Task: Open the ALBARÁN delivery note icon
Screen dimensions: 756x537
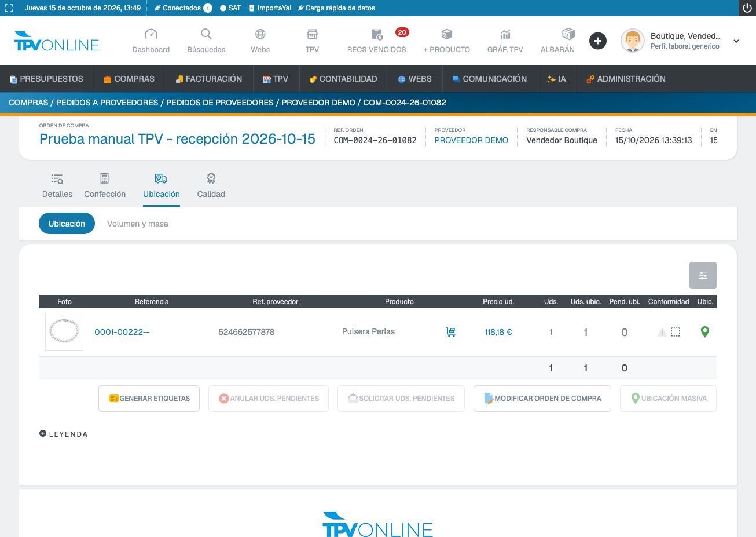Action: tap(568, 34)
